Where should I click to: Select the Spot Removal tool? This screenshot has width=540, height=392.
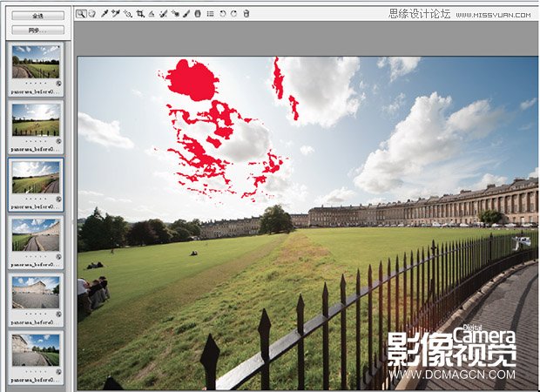coord(164,14)
